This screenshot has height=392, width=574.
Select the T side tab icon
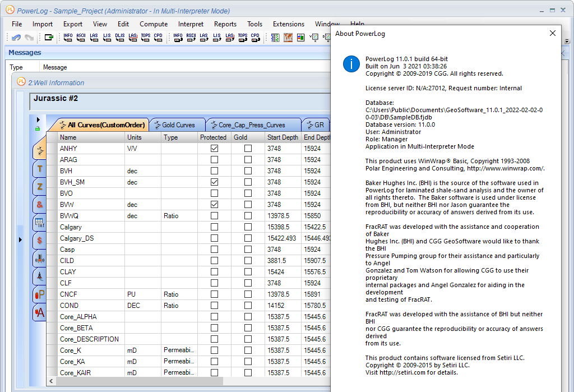40,169
